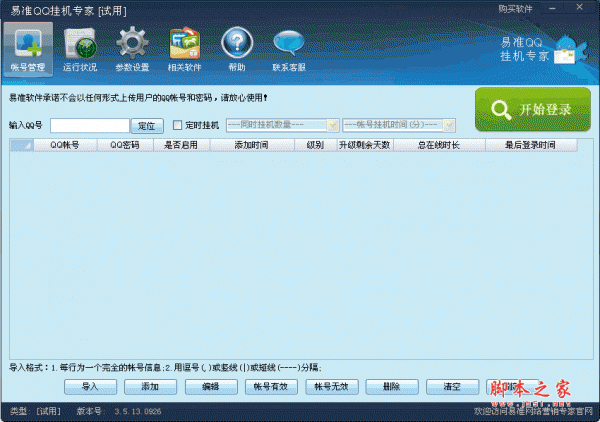Click the 删除 delete button
The image size is (600, 422).
coord(392,387)
